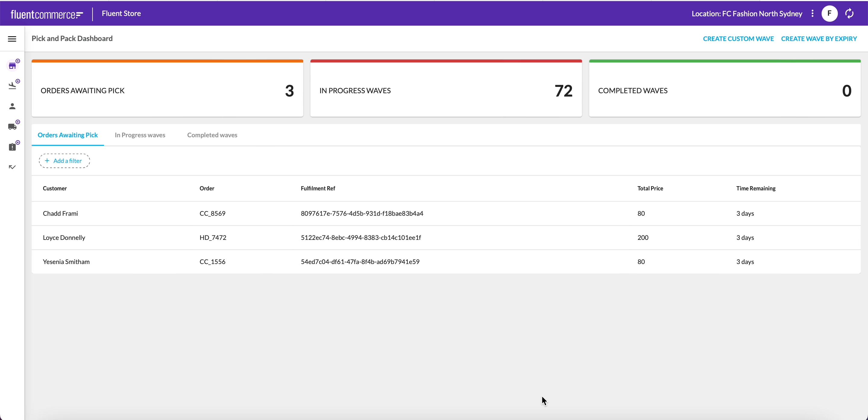
Task: Open the exception clipboard sidebar icon
Action: [x=12, y=147]
